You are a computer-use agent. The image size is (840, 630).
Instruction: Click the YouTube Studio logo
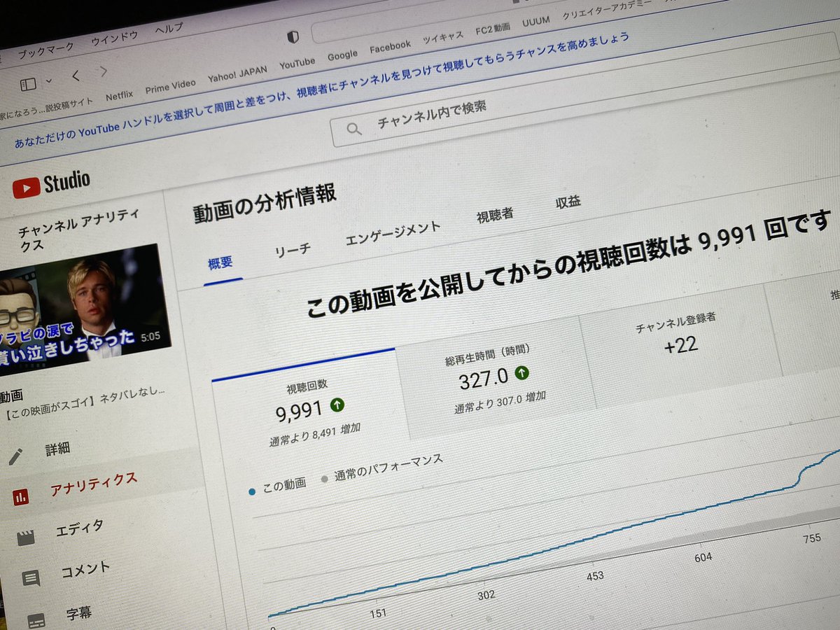tap(51, 184)
